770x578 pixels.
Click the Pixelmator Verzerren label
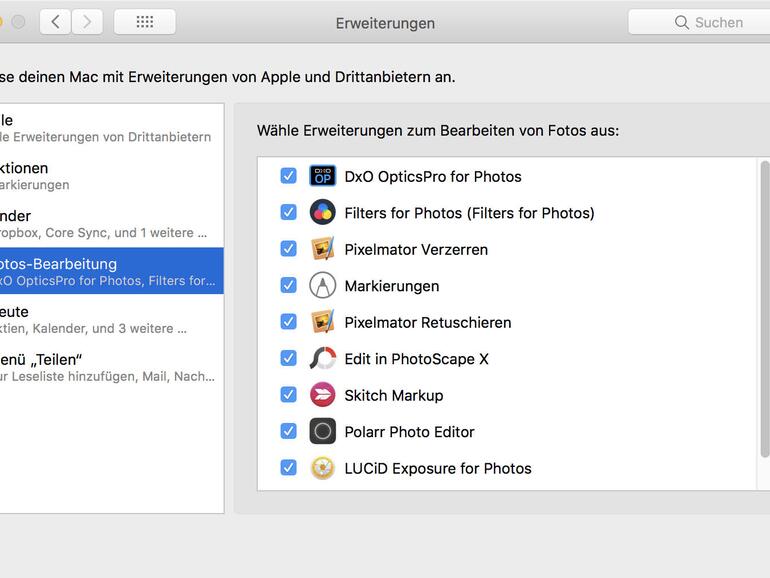pos(416,249)
